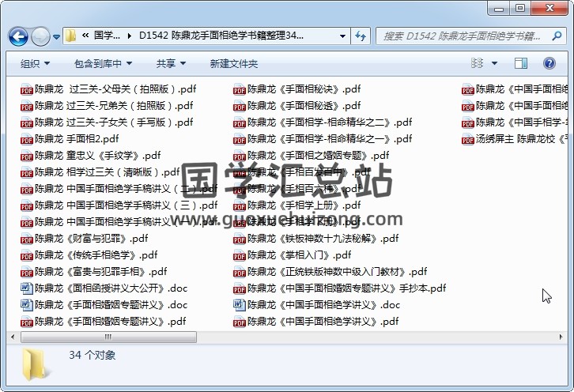This screenshot has height=392, width=574.
Task: Expand breadcrumb arrow after 国学
Action: click(x=129, y=36)
